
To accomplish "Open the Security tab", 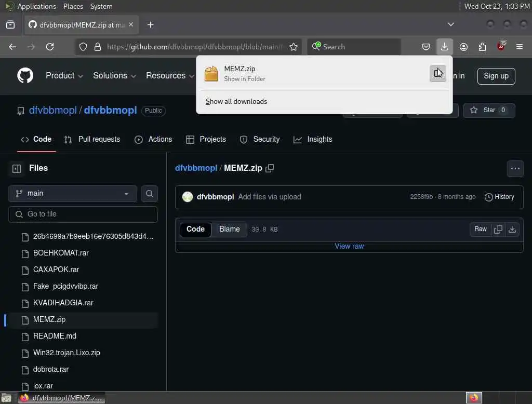I will (260, 139).
